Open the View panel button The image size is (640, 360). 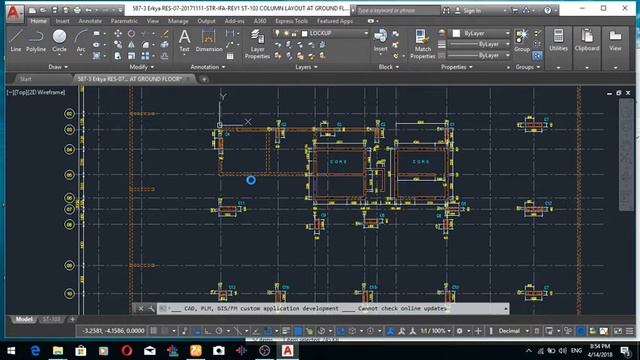click(615, 41)
